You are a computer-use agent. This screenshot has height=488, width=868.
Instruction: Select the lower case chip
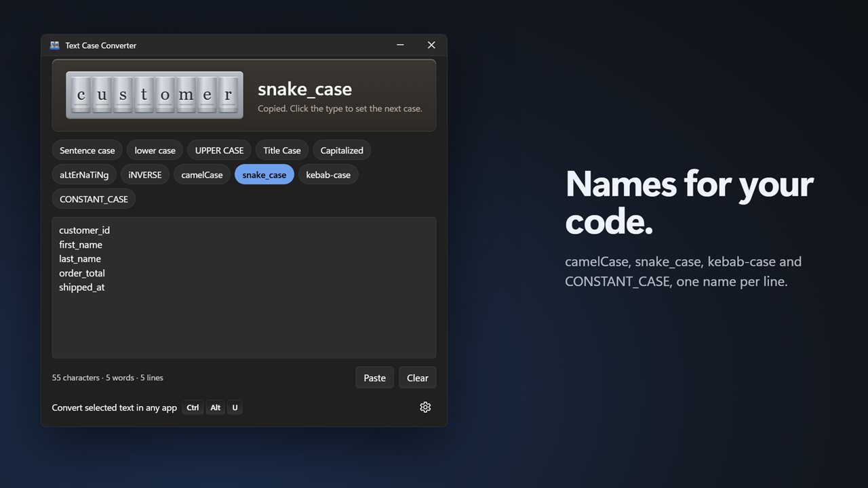[x=155, y=150]
